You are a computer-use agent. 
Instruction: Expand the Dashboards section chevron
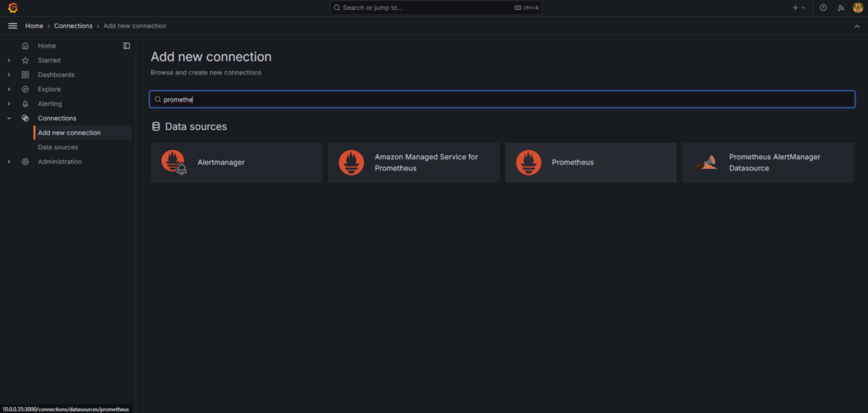click(x=8, y=75)
